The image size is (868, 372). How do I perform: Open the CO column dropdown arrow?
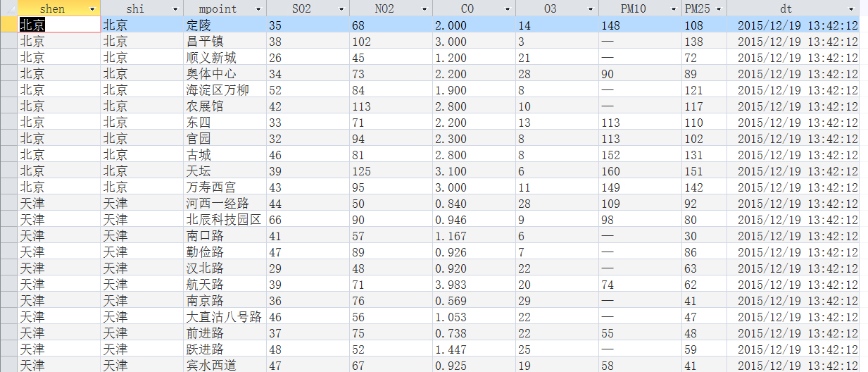coord(508,9)
